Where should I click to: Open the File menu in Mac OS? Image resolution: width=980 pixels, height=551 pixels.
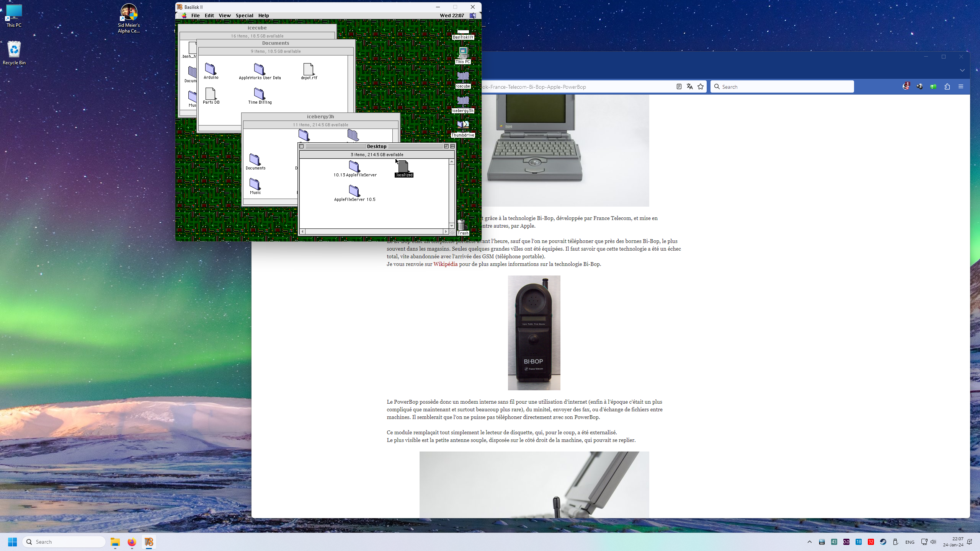195,16
